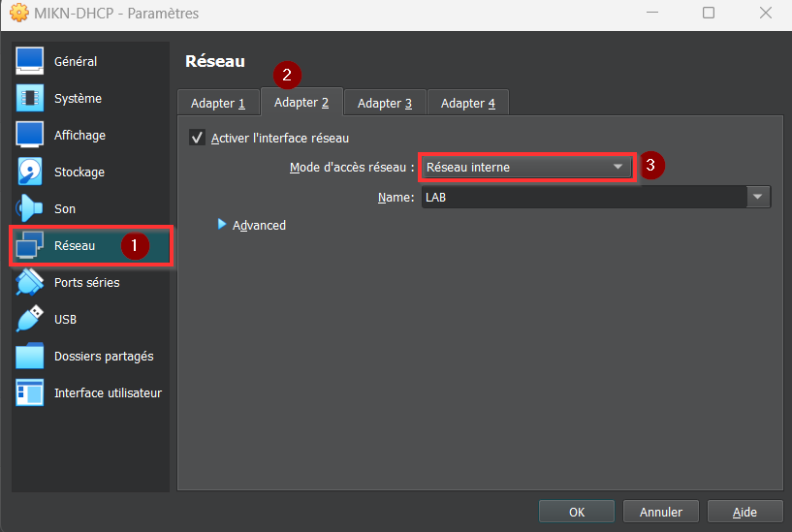Select the USB label in the sidebar
792x532 pixels.
coord(65,320)
